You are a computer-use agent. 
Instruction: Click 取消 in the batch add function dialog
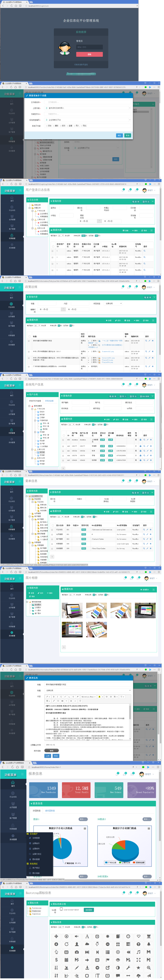click(128, 135)
